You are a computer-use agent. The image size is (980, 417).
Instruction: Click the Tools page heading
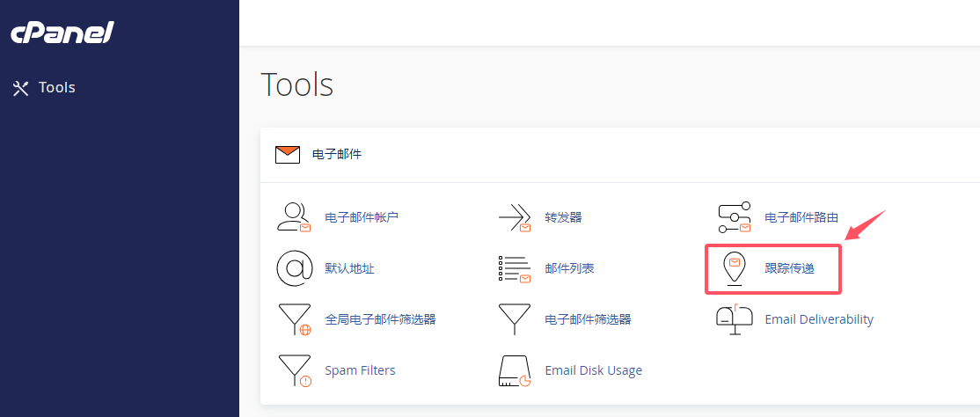point(296,84)
